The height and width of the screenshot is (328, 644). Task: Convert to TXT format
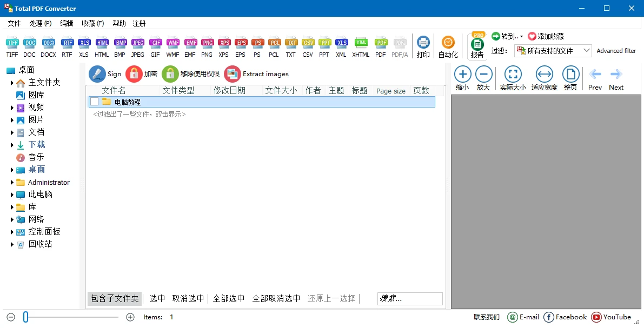coord(291,46)
